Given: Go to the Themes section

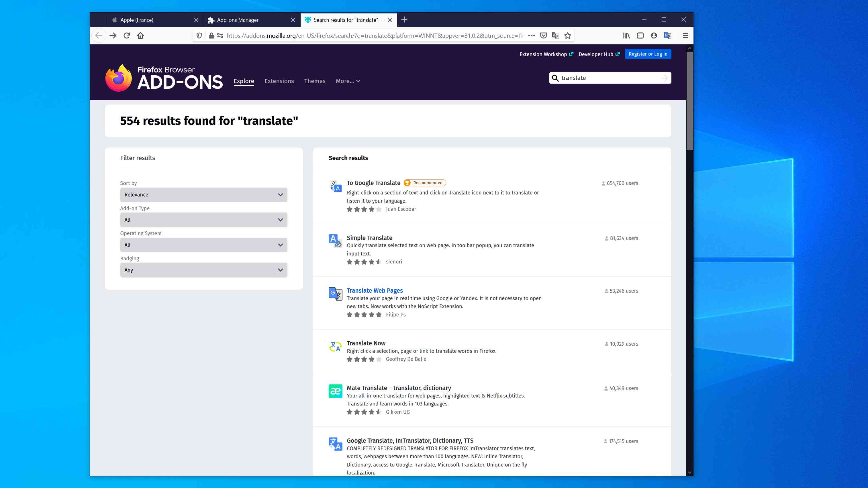Looking at the screenshot, I should coord(315,81).
